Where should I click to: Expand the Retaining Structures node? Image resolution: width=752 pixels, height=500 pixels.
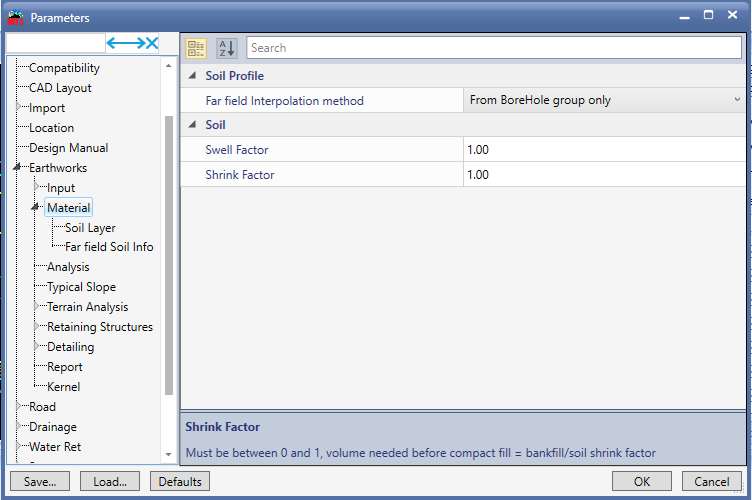click(36, 326)
